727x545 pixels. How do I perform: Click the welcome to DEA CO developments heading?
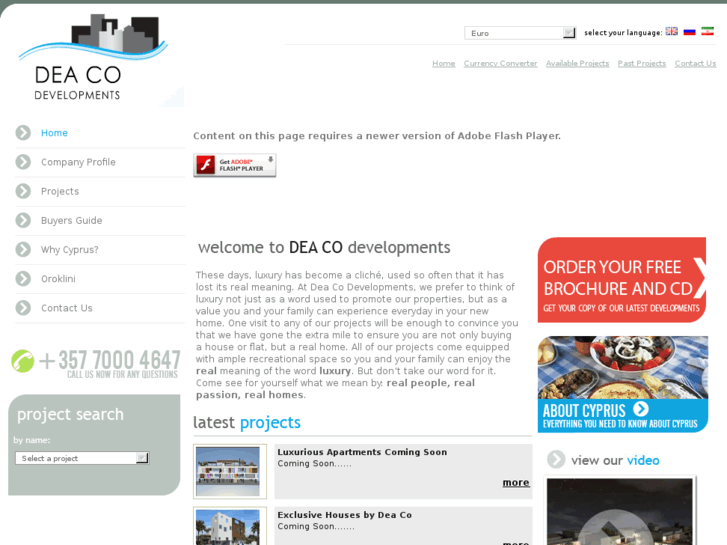[324, 247]
